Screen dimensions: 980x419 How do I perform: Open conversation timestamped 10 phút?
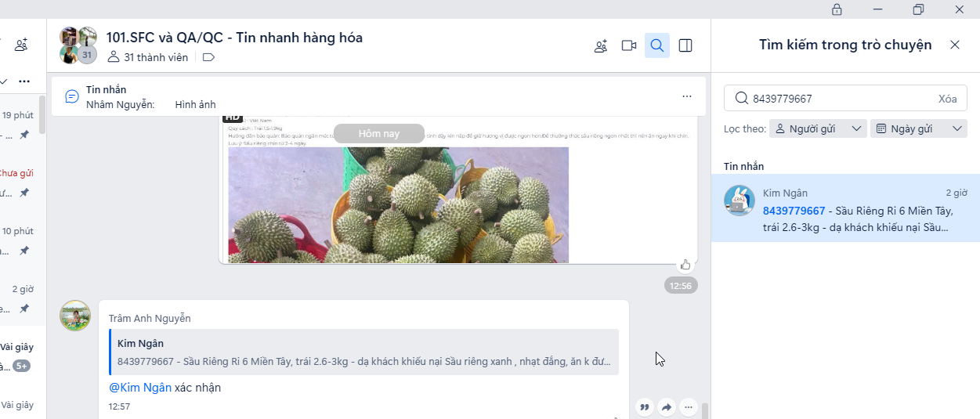coord(20,241)
